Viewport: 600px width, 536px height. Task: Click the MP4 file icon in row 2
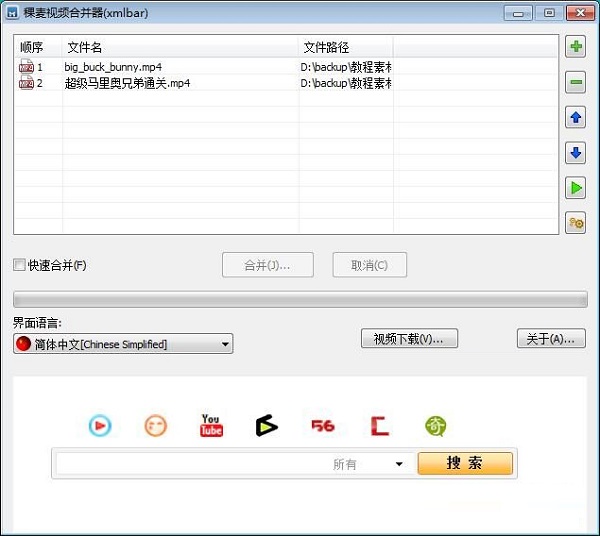[26, 82]
